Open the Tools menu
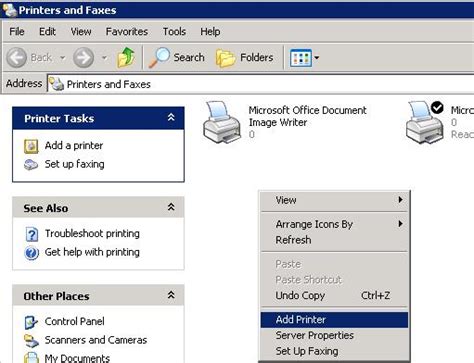 tap(174, 32)
